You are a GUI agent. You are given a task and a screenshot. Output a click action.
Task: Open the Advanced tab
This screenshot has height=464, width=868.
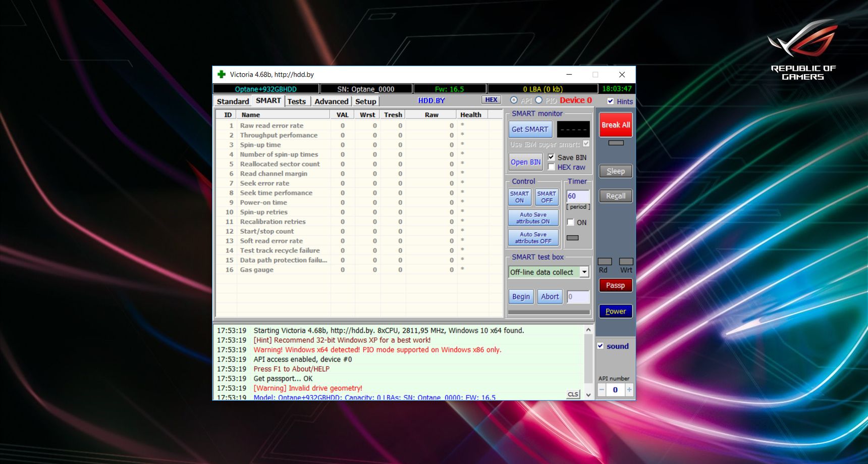pyautogui.click(x=331, y=101)
